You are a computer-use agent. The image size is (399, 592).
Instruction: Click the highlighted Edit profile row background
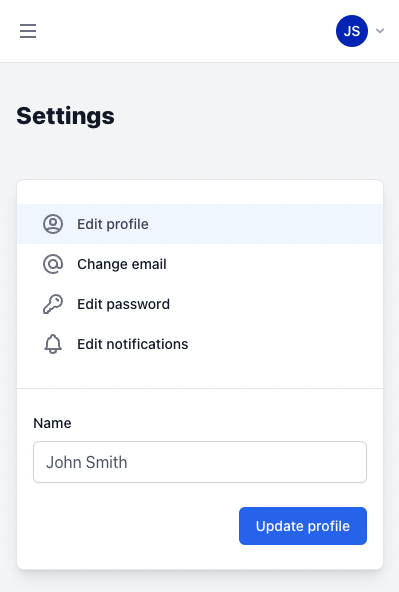[264, 224]
